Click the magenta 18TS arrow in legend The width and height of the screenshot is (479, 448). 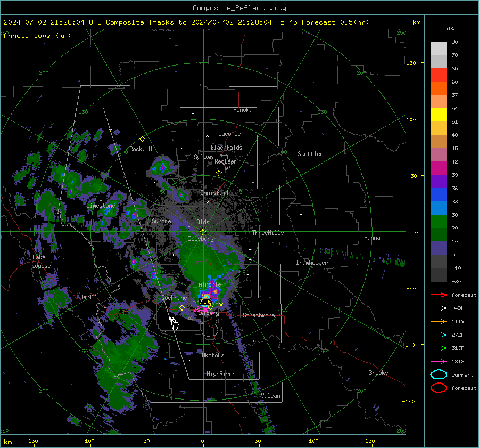click(x=439, y=362)
